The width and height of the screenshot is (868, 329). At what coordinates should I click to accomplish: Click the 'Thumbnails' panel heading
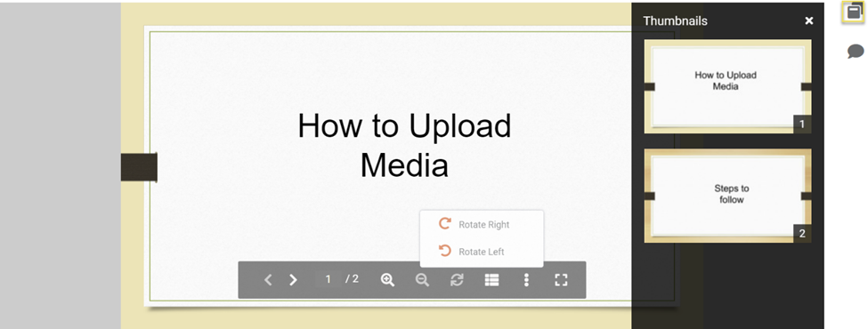point(676,21)
